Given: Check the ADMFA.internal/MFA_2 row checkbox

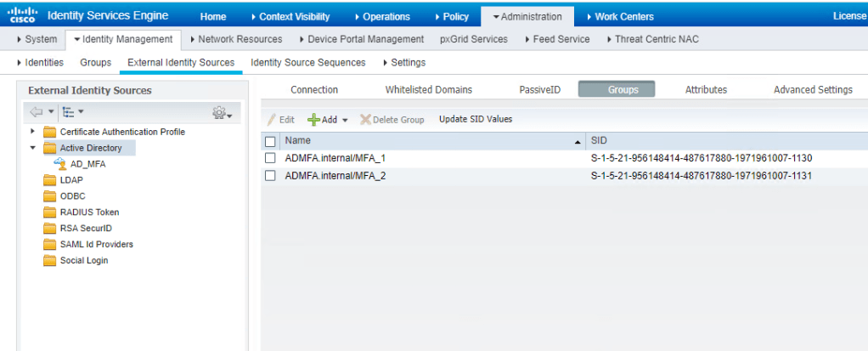Looking at the screenshot, I should click(271, 175).
